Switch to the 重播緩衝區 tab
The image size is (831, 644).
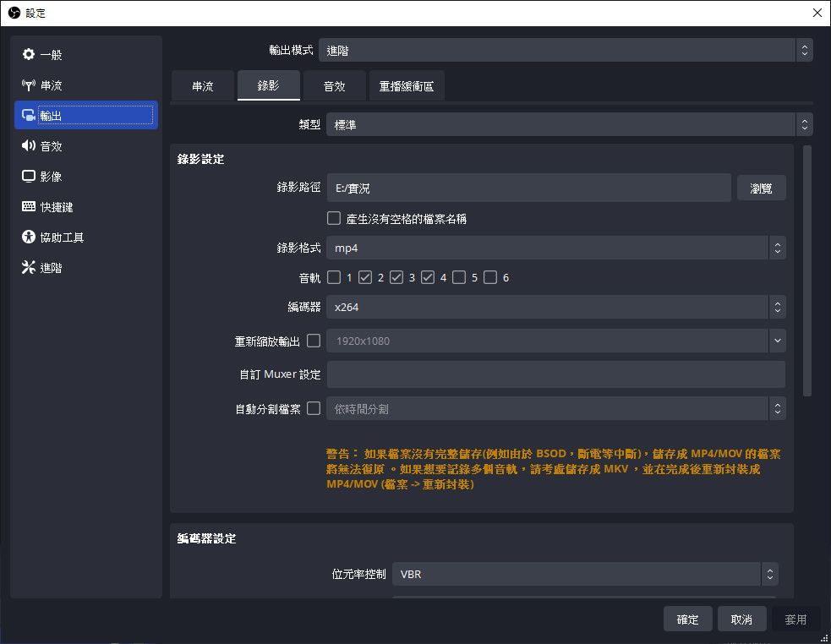point(407,85)
